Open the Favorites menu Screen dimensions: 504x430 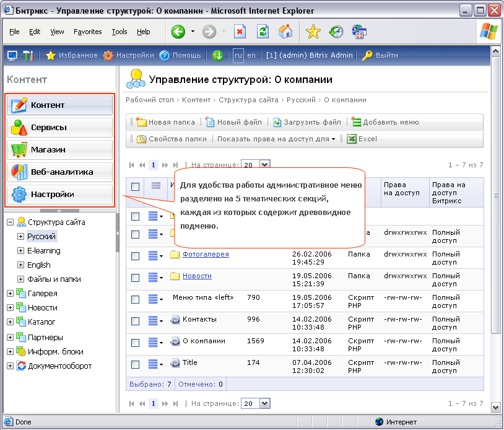click(88, 32)
